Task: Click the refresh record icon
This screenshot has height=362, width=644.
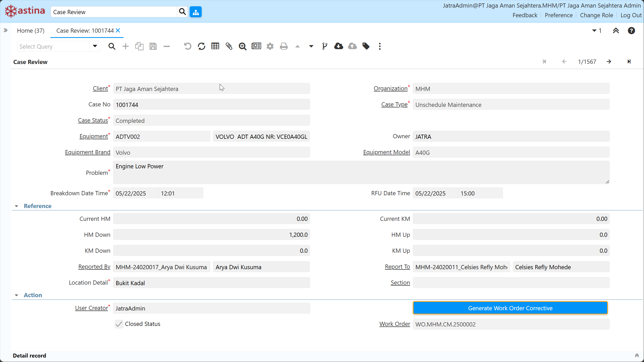Action: pyautogui.click(x=201, y=46)
